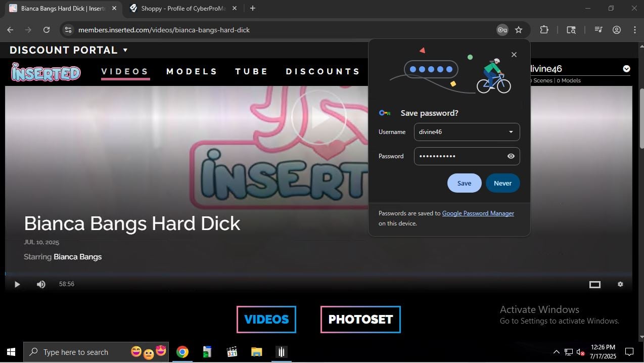Open Chrome from the taskbar
644x363 pixels.
(x=182, y=352)
